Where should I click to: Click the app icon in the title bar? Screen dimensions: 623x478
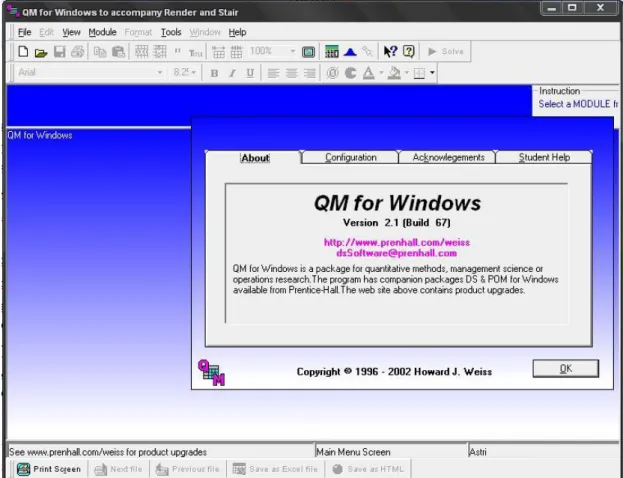(x=13, y=11)
